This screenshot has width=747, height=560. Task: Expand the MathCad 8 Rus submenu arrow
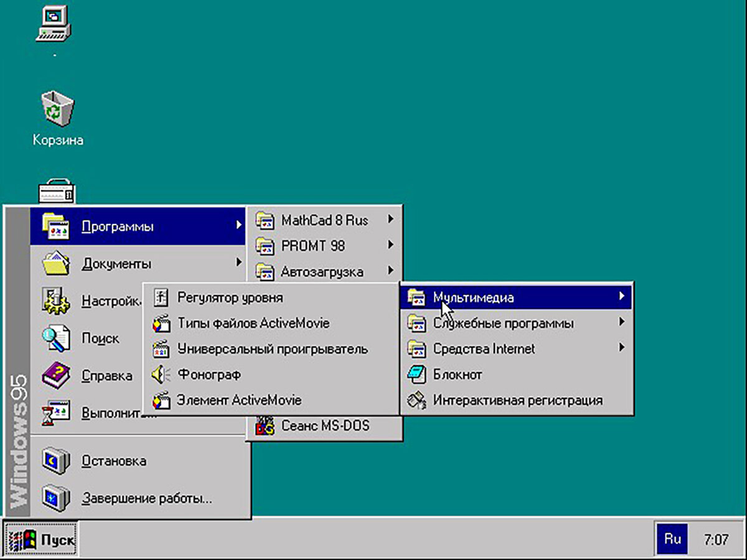pyautogui.click(x=392, y=220)
